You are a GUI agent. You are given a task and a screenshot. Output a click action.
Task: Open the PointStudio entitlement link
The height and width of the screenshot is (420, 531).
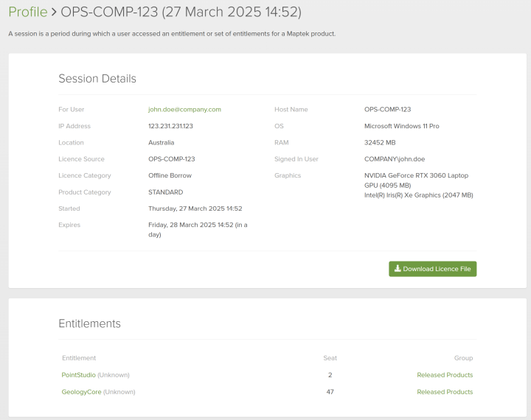click(x=78, y=375)
